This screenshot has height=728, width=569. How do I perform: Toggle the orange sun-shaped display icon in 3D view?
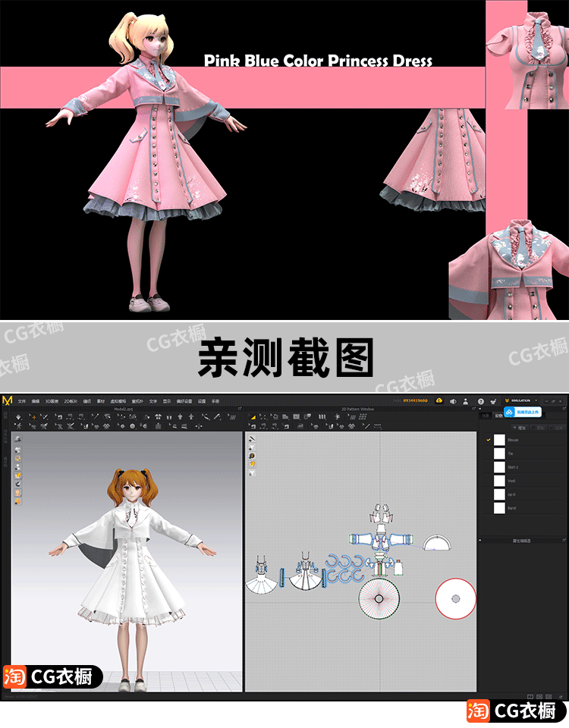[17, 458]
